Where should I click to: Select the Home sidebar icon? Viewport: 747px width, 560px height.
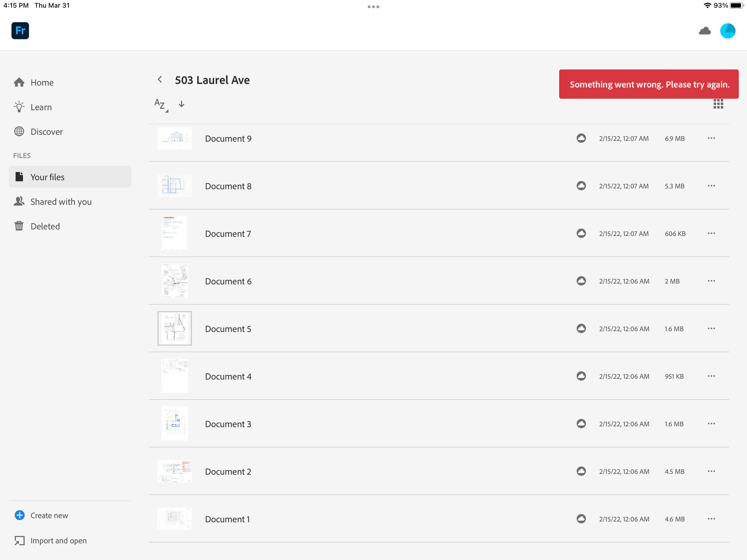click(x=19, y=82)
